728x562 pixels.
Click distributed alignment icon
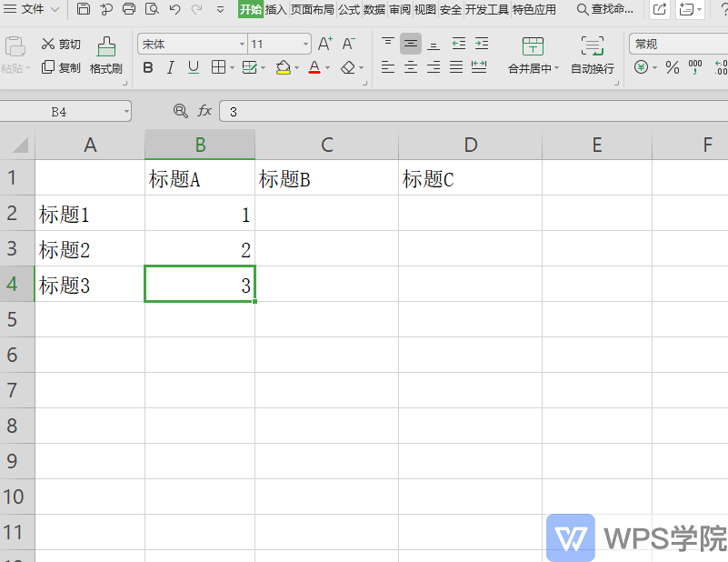click(479, 68)
